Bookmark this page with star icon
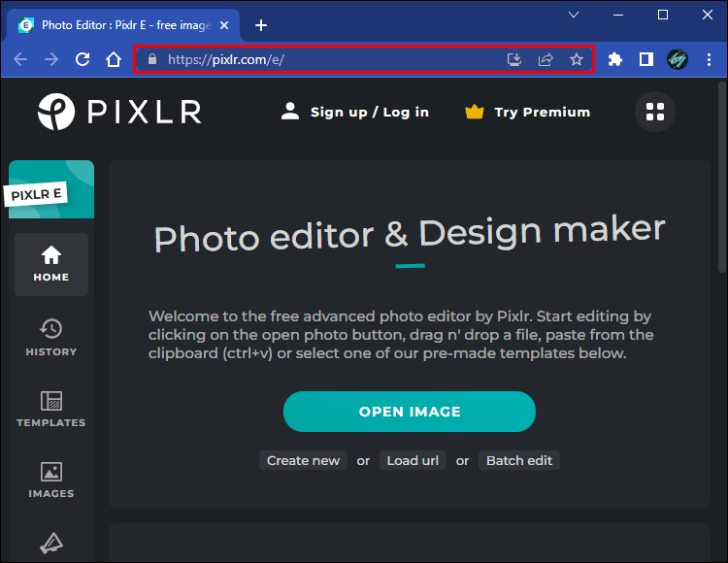This screenshot has width=728, height=563. (x=577, y=59)
